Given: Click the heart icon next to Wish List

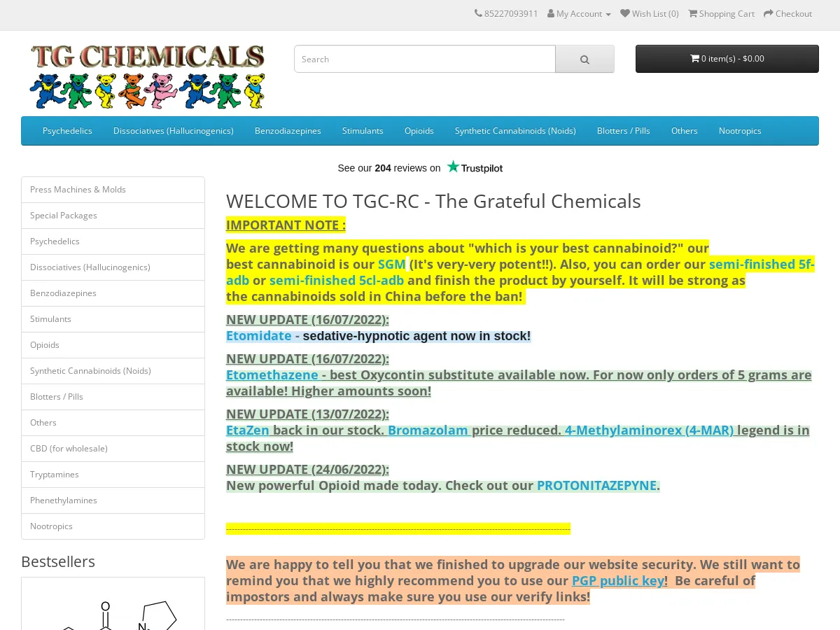Looking at the screenshot, I should pos(624,13).
